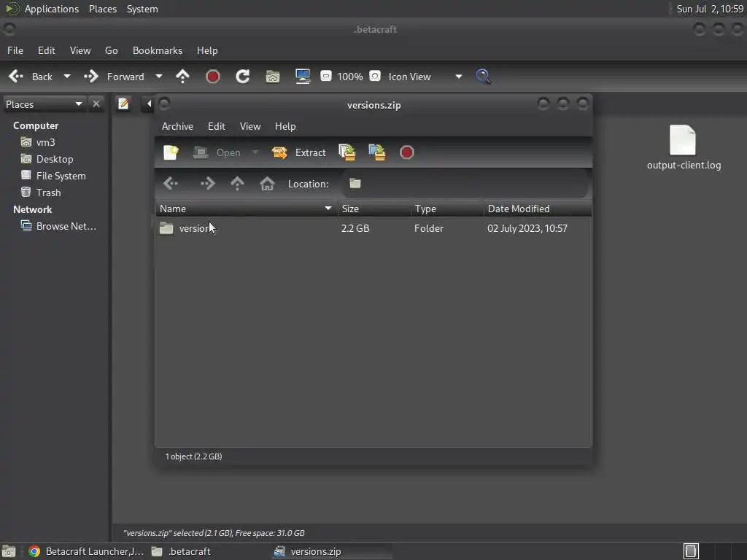Open File menu in .betacraft file manager
The width and height of the screenshot is (747, 560).
(x=15, y=50)
